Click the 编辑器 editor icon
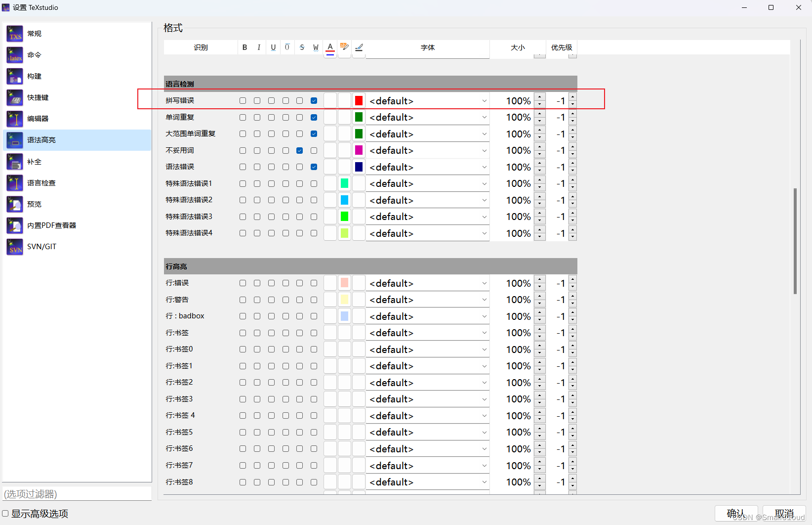The image size is (812, 525). pos(15,119)
